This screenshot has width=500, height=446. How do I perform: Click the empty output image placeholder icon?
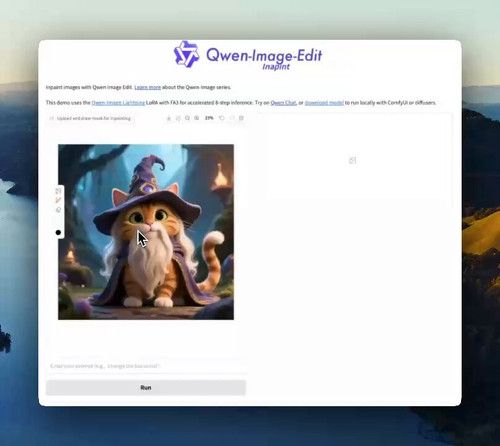click(x=352, y=160)
